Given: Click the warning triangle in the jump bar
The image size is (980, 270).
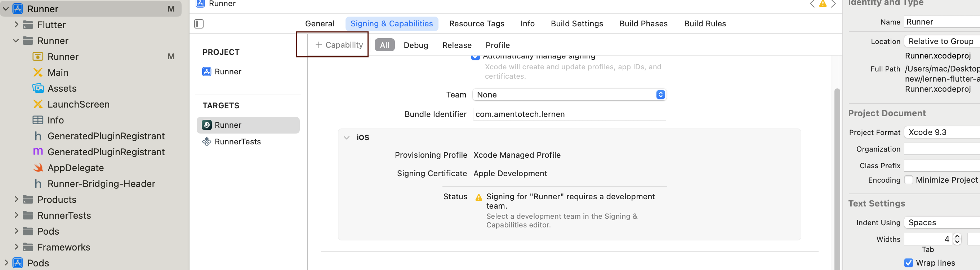Looking at the screenshot, I should click(823, 4).
